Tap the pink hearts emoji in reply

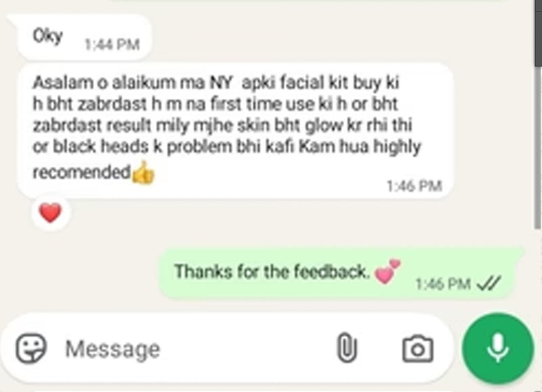coord(388,271)
